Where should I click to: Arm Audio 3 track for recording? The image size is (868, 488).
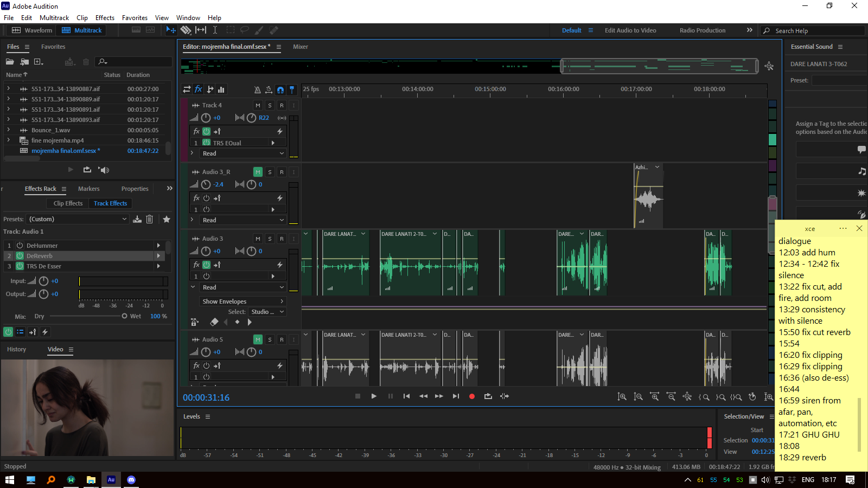coord(282,239)
